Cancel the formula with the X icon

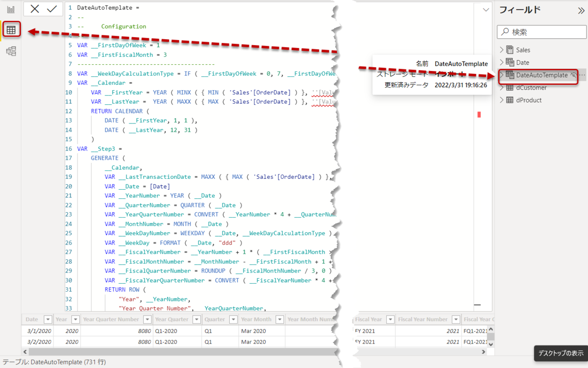(35, 9)
